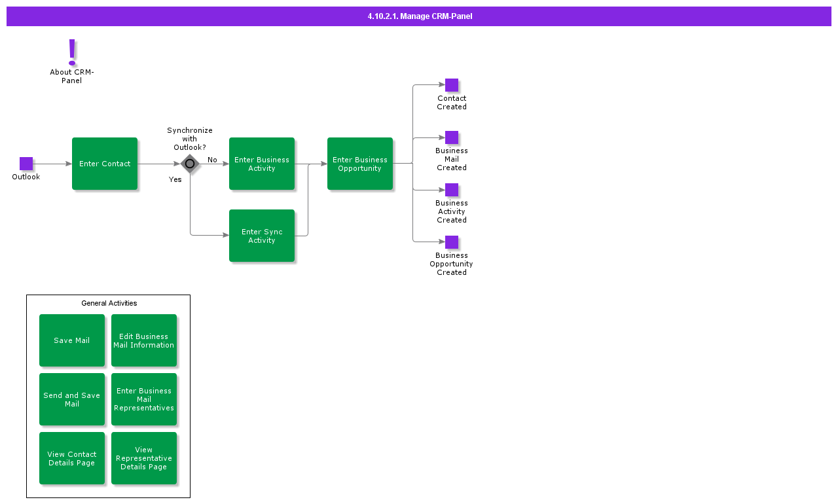Click the Save Mail activity
Image resolution: width=838 pixels, height=504 pixels.
pos(72,340)
